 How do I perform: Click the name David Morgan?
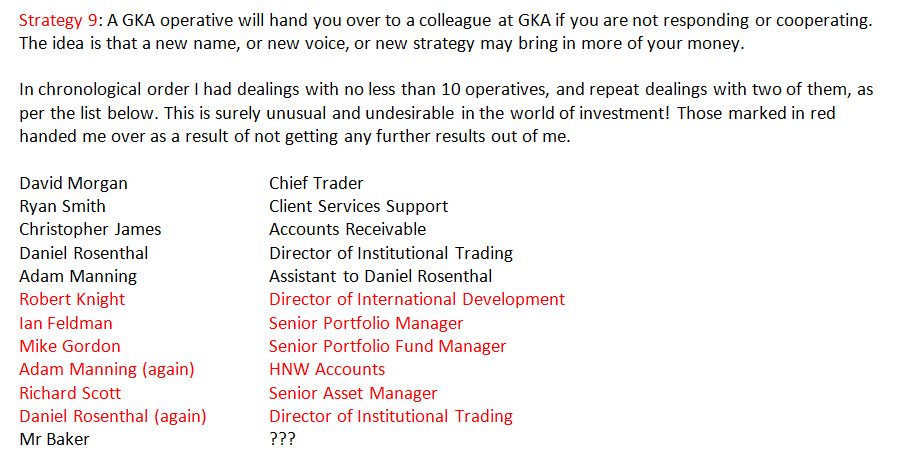73,183
